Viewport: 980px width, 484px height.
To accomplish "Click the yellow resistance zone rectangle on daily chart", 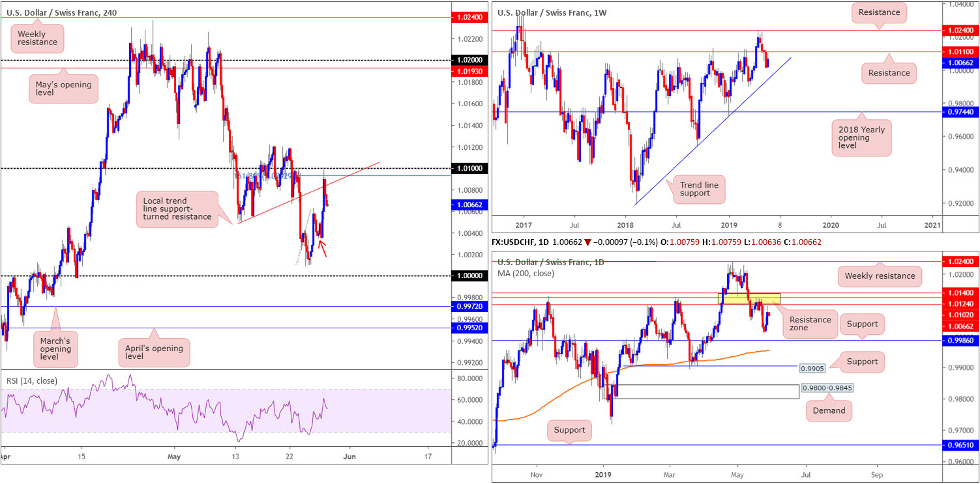I will click(x=749, y=298).
